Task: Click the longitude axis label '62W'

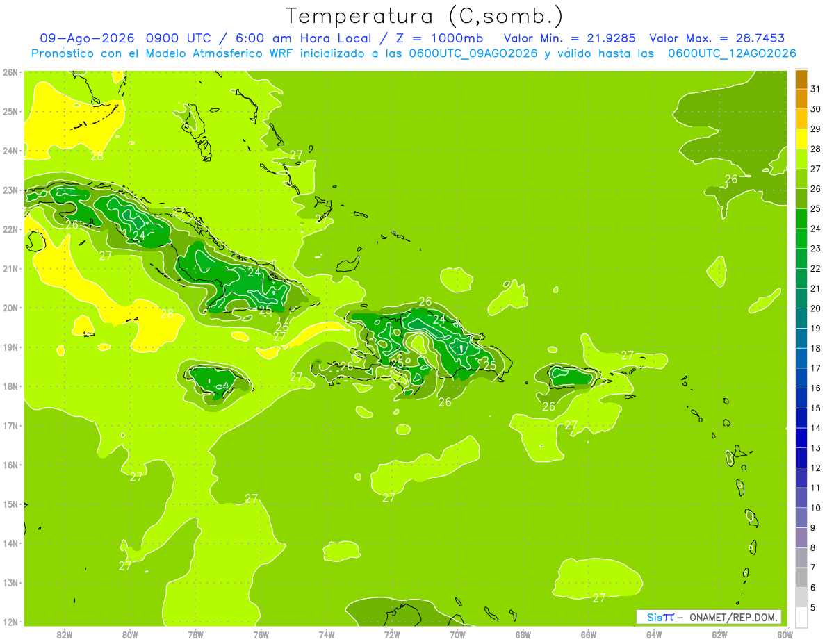Action: (719, 634)
